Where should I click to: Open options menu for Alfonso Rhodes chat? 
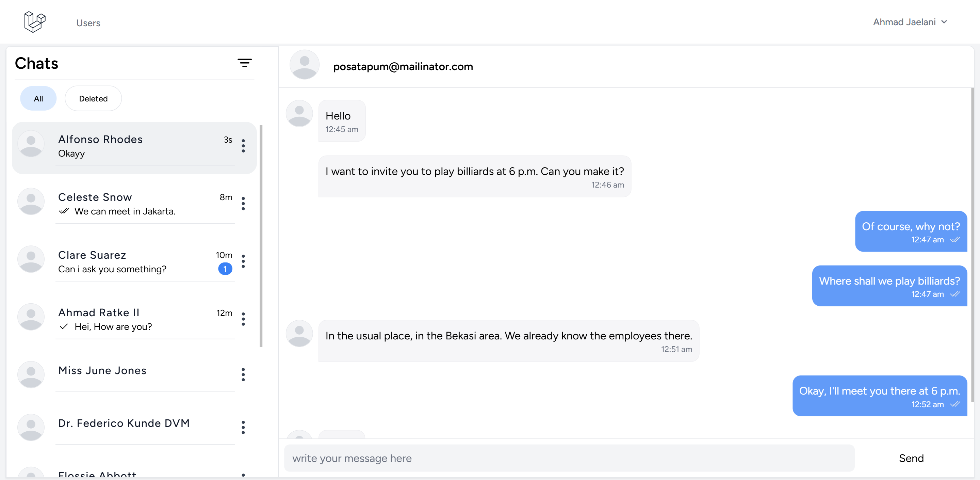[x=243, y=146]
